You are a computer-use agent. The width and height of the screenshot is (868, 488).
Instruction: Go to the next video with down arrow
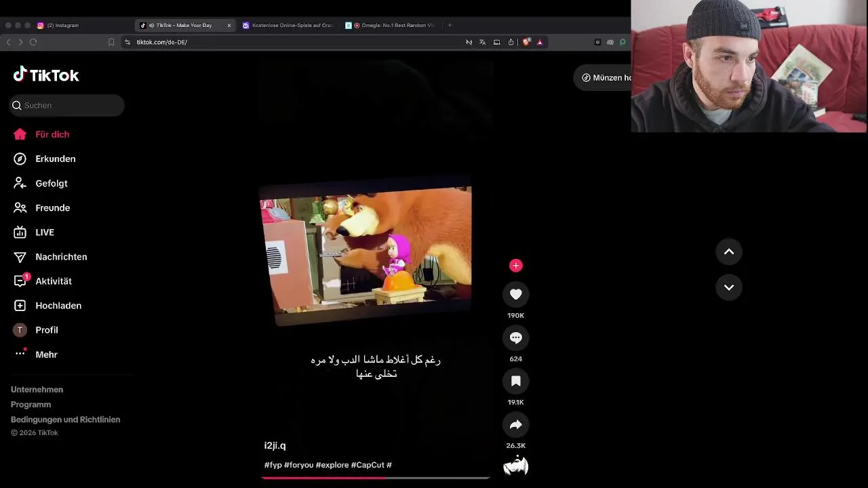[x=728, y=287]
